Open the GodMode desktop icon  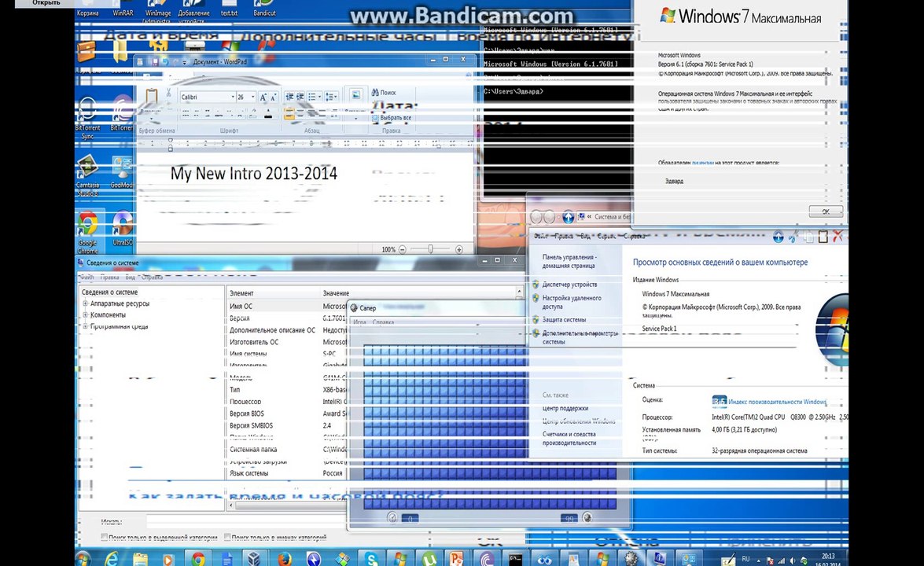click(x=122, y=172)
